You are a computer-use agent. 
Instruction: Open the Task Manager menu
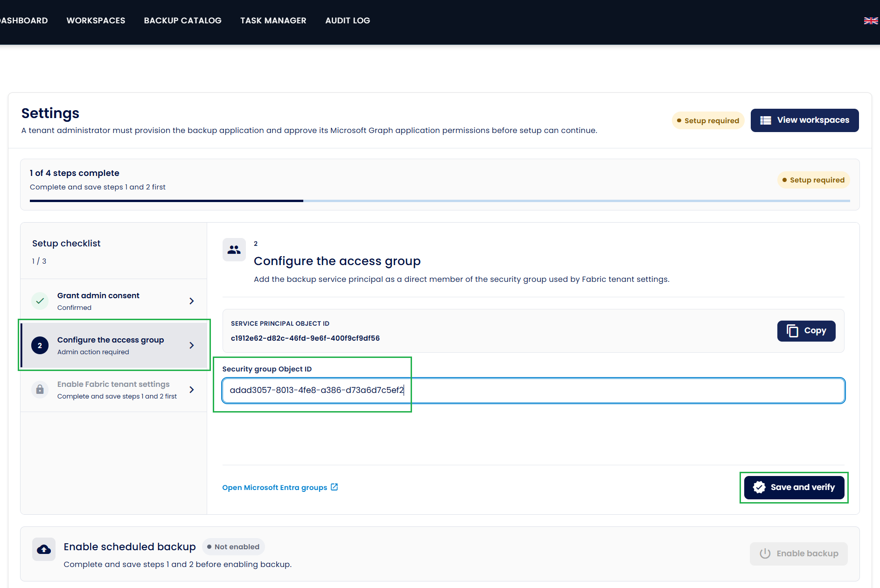(273, 21)
